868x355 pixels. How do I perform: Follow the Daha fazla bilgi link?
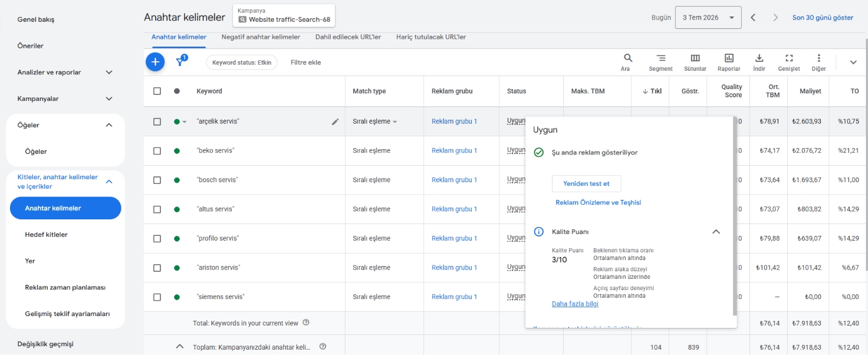point(575,304)
